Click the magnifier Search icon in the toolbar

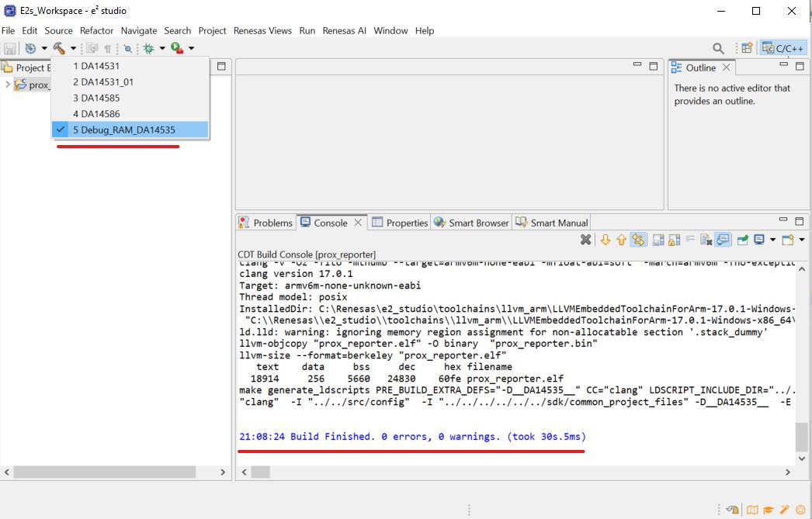pyautogui.click(x=718, y=49)
